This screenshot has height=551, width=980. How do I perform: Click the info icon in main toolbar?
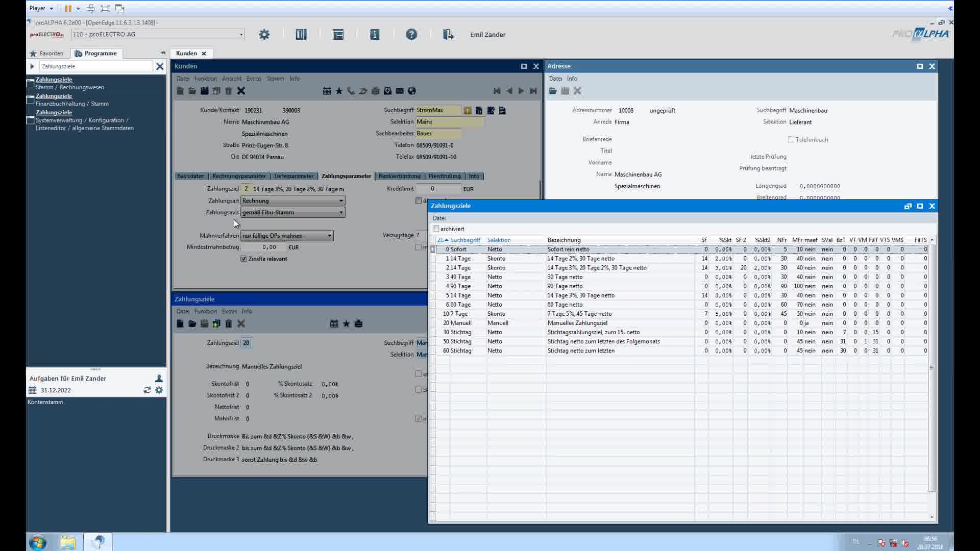(375, 34)
